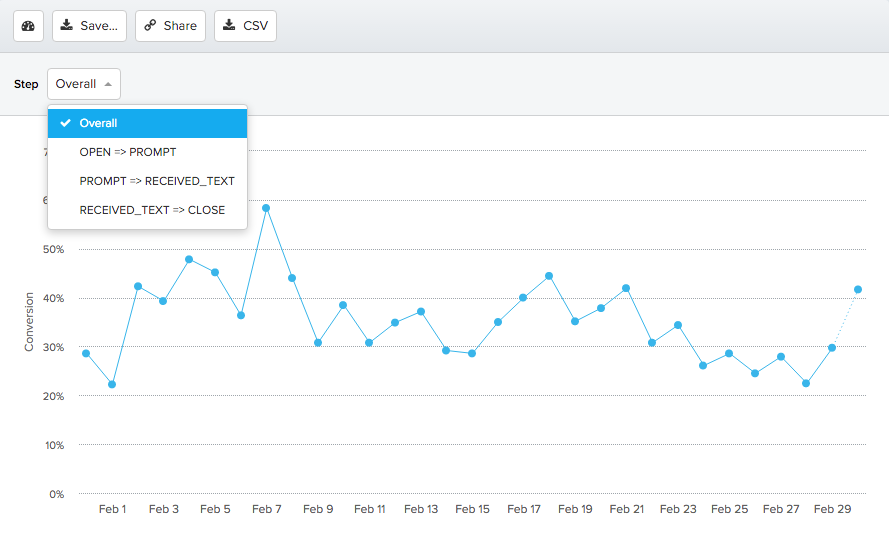Screen dimensions: 889x538
Task: Share this conversion chart
Action: coord(170,26)
